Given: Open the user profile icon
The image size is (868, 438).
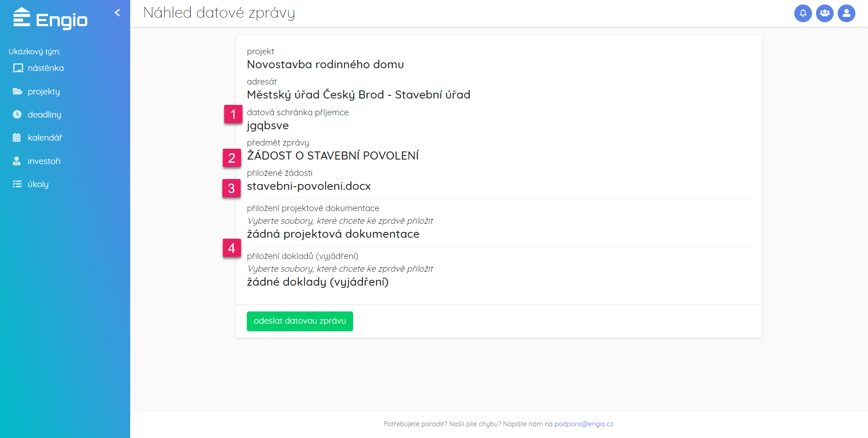Looking at the screenshot, I should click(x=846, y=13).
